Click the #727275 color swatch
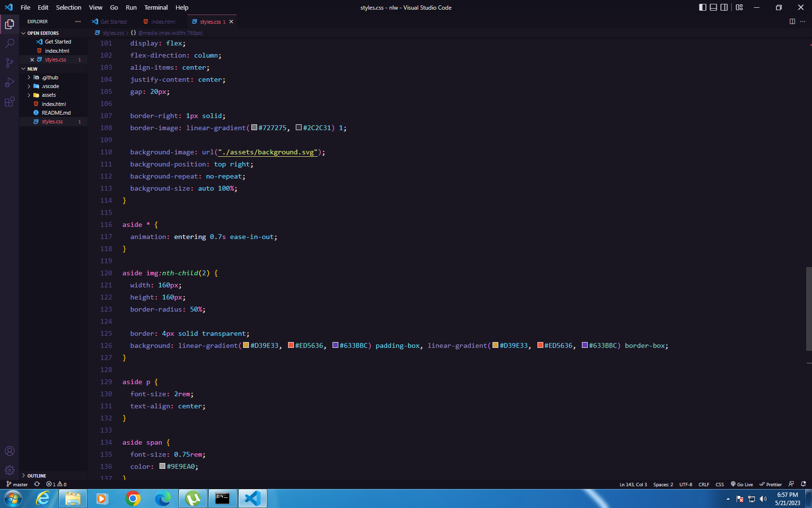This screenshot has width=812, height=508. [254, 128]
